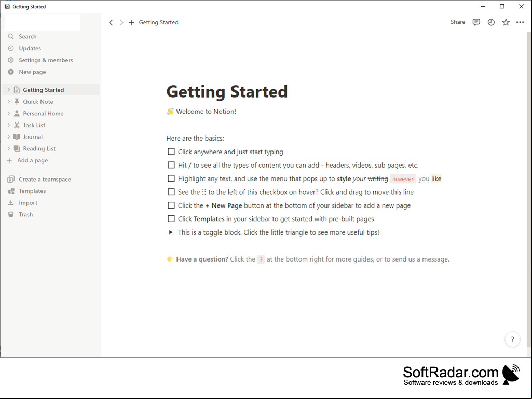Click the New page plus-circle icon
Viewport: 532px width, 399px height.
(x=11, y=72)
